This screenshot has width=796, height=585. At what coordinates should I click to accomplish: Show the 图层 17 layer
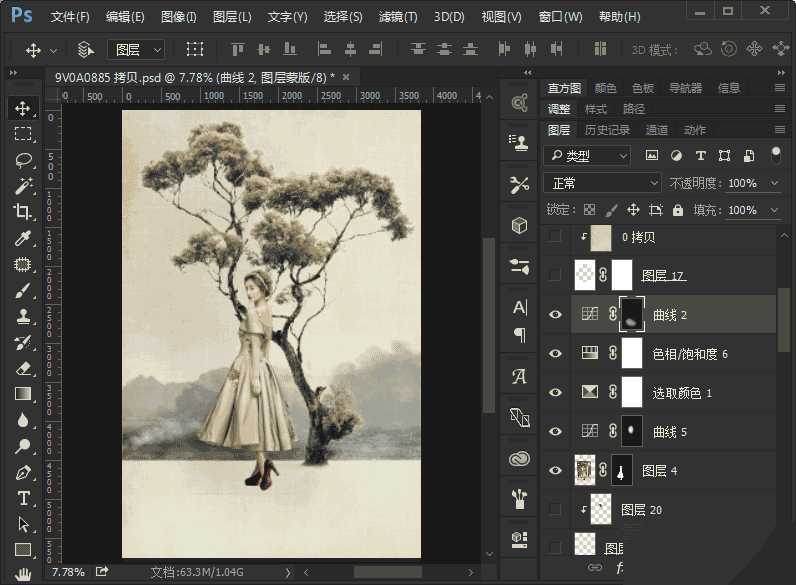(556, 274)
